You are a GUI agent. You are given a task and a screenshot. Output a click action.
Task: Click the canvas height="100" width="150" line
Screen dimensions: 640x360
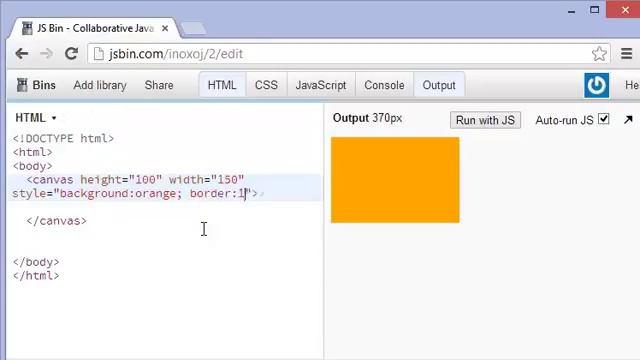click(x=135, y=180)
